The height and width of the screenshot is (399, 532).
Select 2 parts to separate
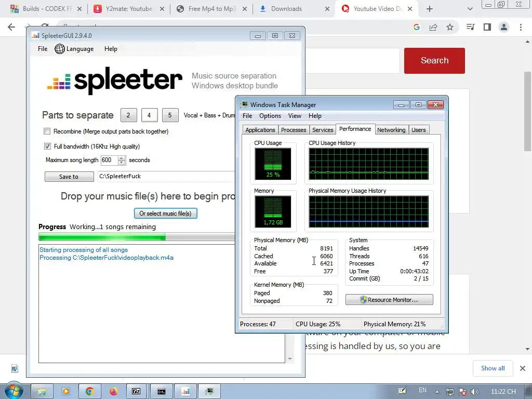coord(129,115)
